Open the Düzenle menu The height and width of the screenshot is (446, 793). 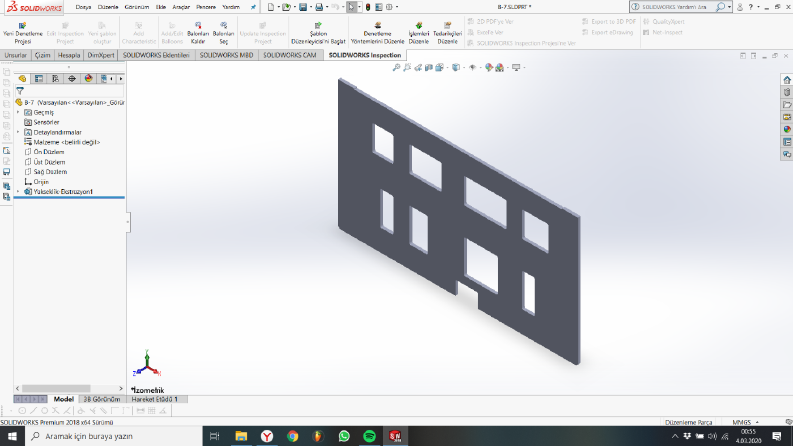[108, 7]
